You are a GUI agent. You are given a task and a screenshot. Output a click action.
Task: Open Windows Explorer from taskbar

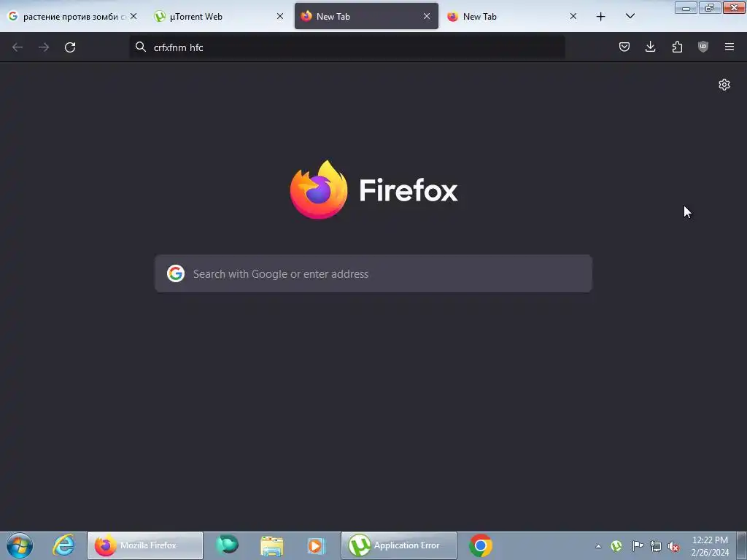pyautogui.click(x=272, y=545)
